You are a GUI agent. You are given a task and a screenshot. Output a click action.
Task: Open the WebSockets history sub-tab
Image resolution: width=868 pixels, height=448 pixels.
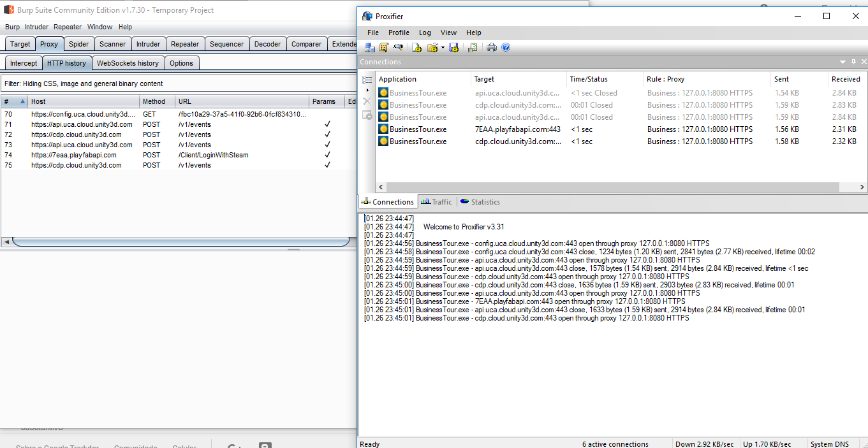(x=128, y=63)
